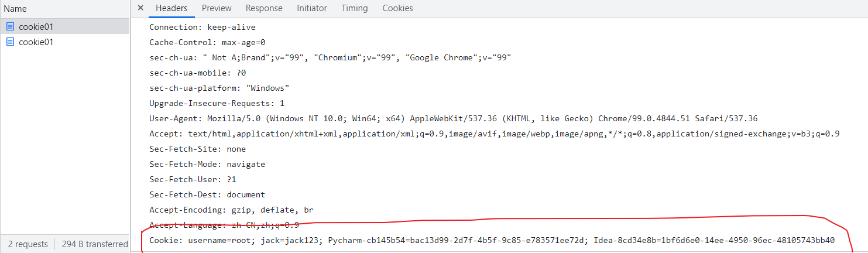This screenshot has height=253, width=868.
Task: Select the Connection keep-alive header
Action: 203,27
